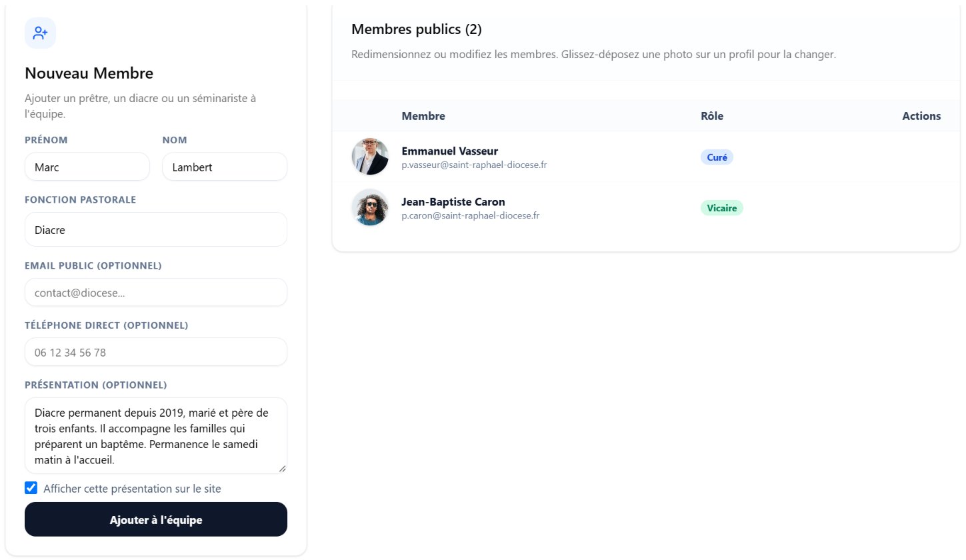
Task: Uncheck Afficher cette présentation sur le site
Action: pos(31,488)
